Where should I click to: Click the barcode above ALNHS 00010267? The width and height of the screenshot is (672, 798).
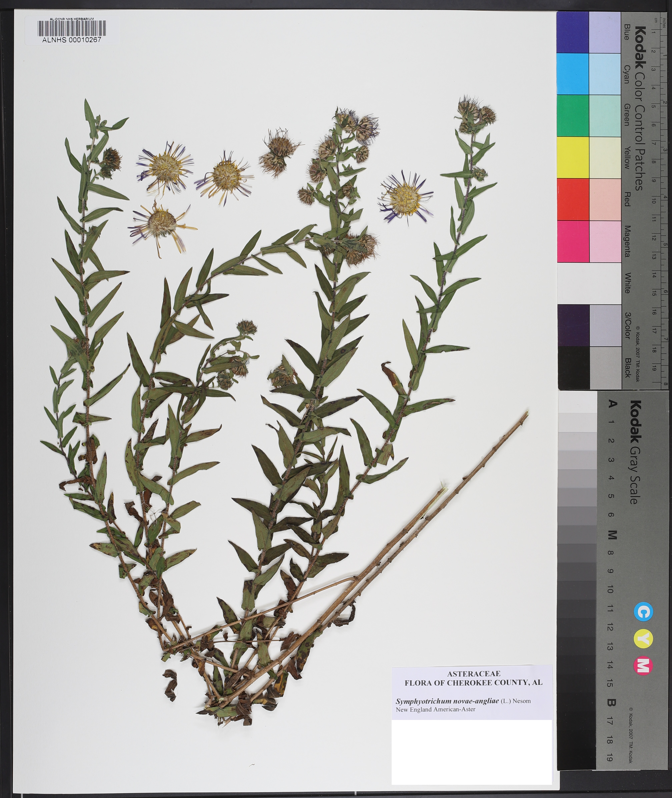(72, 28)
